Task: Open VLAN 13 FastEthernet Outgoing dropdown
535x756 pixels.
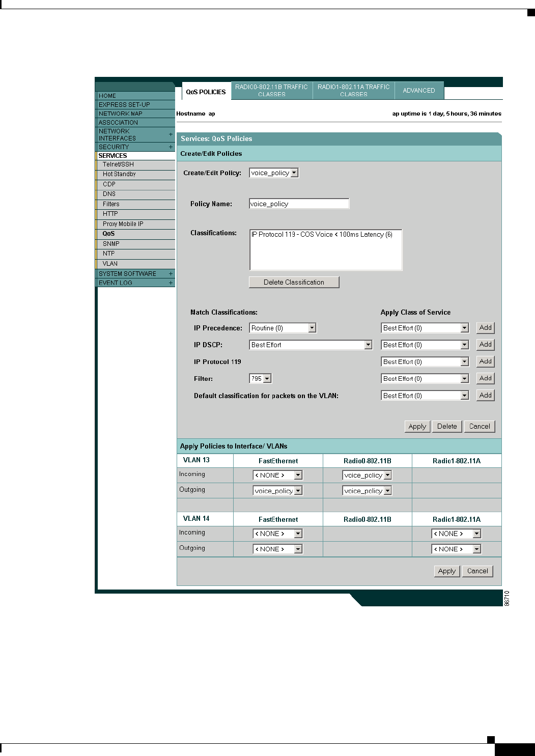Action: pyautogui.click(x=278, y=491)
